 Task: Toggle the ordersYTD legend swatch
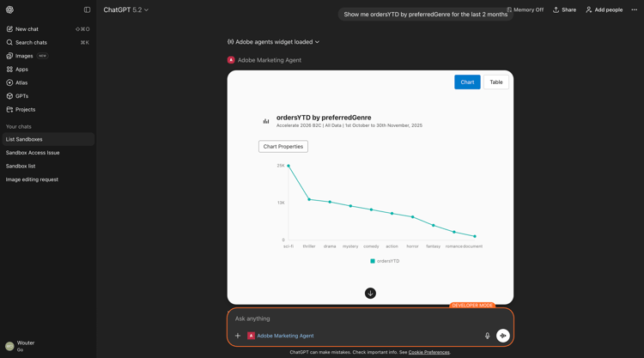373,261
